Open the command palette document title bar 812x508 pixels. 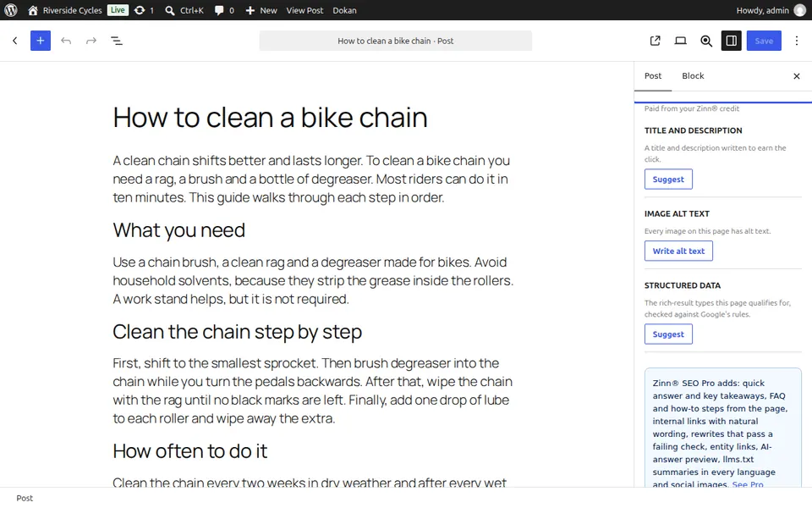396,41
